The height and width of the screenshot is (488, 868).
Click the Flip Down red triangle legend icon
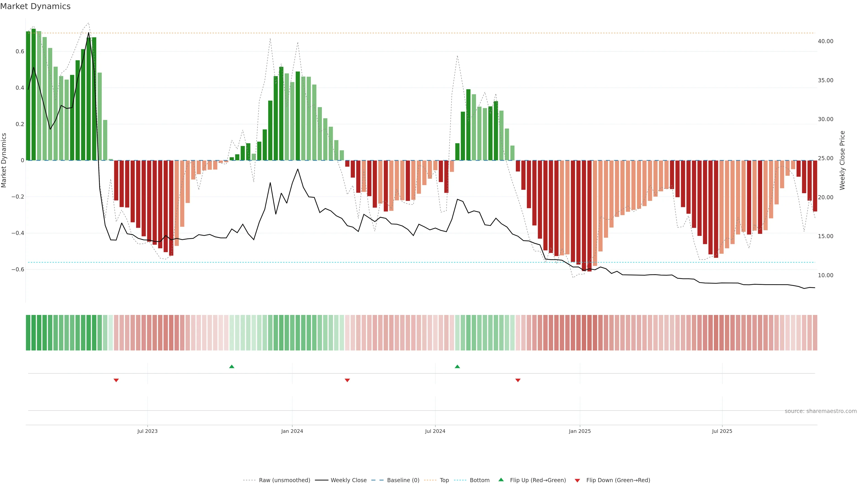(577, 480)
